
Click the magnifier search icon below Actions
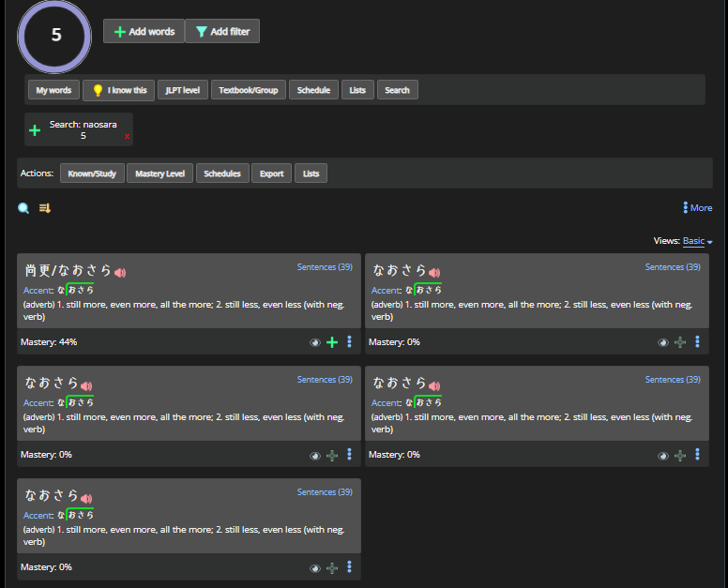coord(24,208)
